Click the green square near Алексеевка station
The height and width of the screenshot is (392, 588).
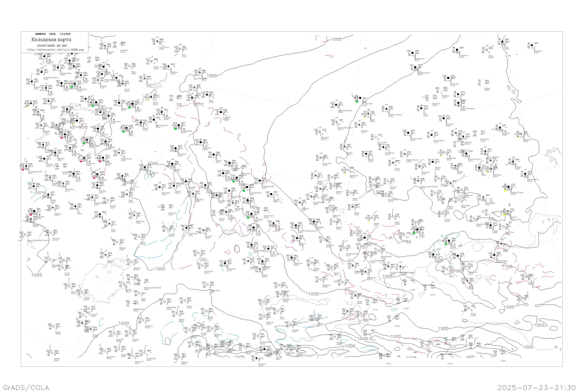point(248,218)
